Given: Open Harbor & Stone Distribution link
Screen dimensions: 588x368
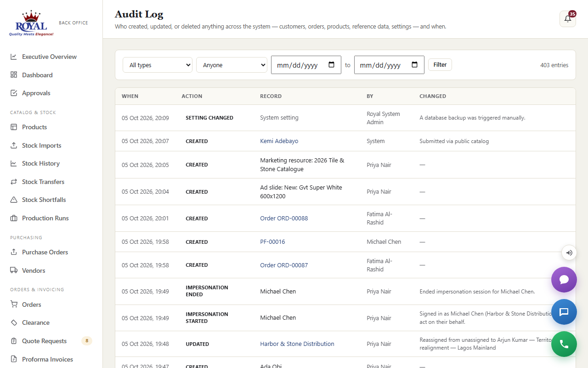Looking at the screenshot, I should [x=297, y=344].
